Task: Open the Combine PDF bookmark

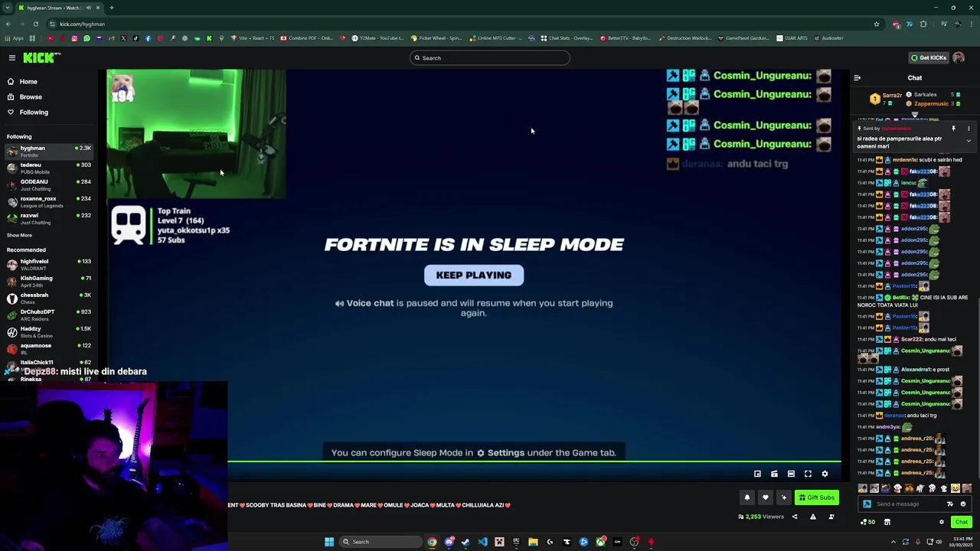Action: click(x=307, y=37)
